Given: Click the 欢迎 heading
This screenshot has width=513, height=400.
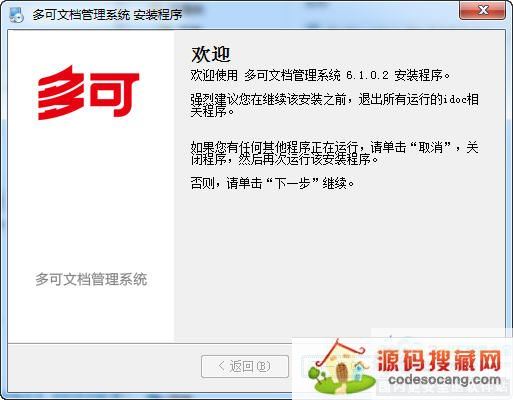Looking at the screenshot, I should tap(211, 54).
